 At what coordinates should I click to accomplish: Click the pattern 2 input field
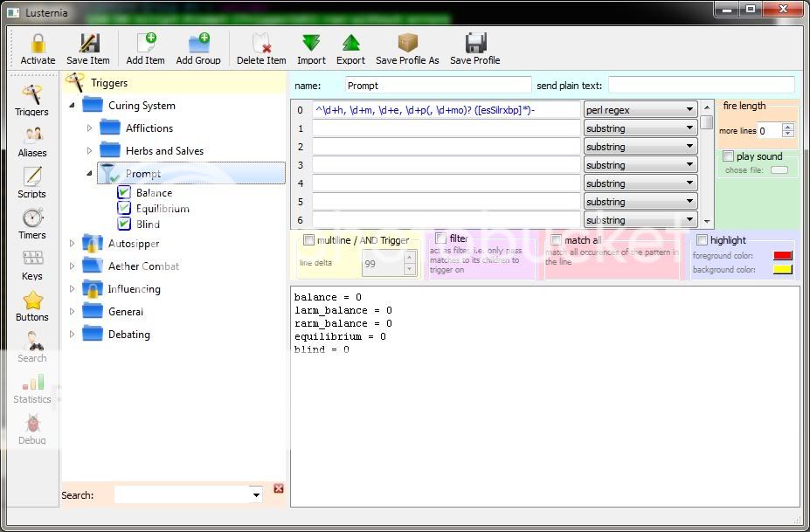(447, 147)
